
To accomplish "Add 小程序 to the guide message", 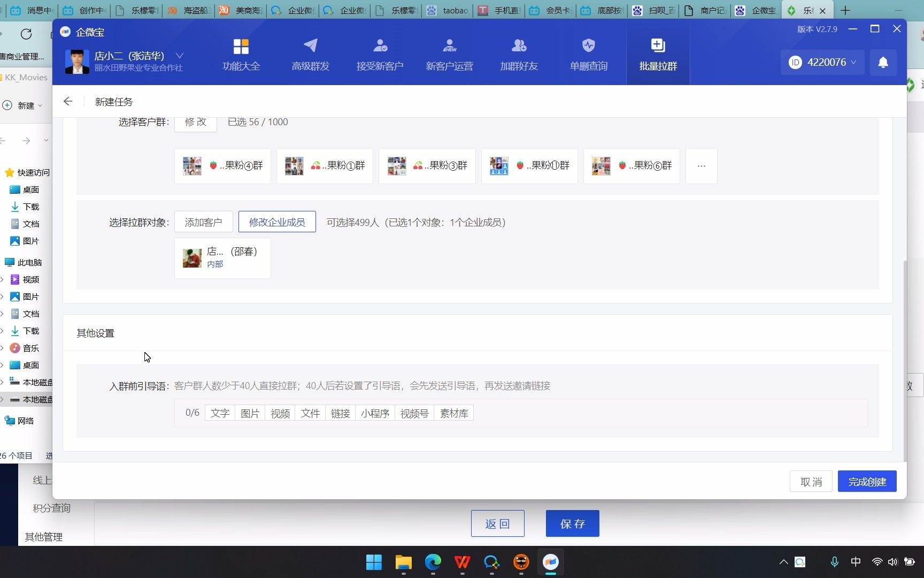I will [x=375, y=413].
